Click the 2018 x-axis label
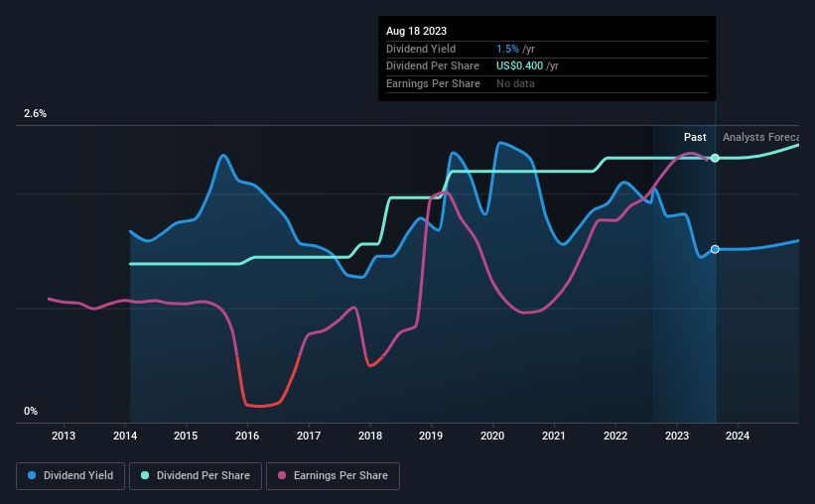815x504 pixels. click(x=370, y=436)
